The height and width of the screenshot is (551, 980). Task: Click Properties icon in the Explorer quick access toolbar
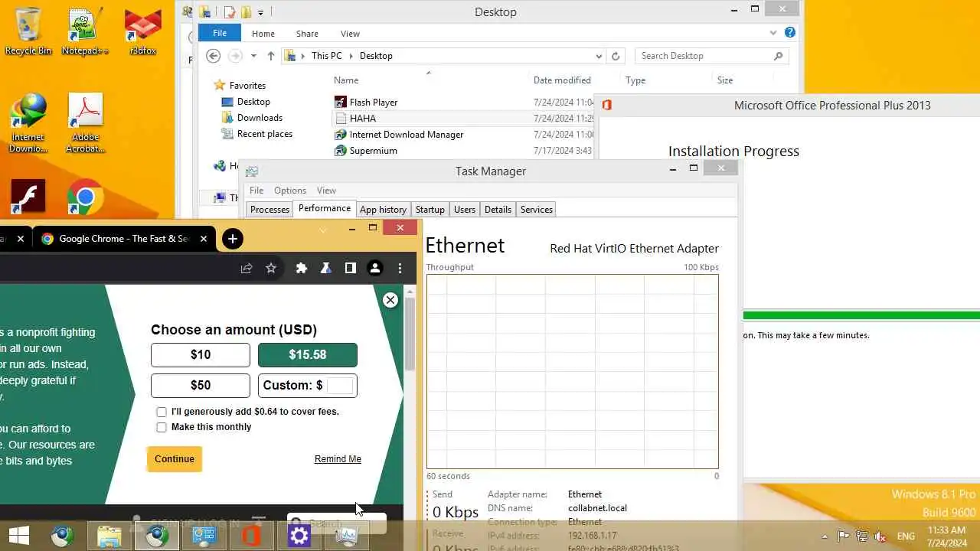pyautogui.click(x=230, y=11)
